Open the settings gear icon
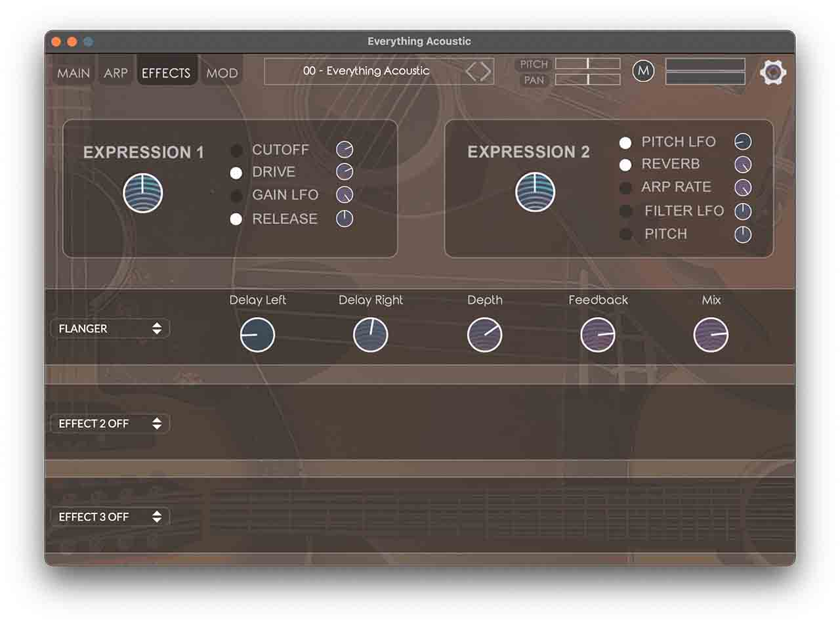840x625 pixels. click(772, 72)
